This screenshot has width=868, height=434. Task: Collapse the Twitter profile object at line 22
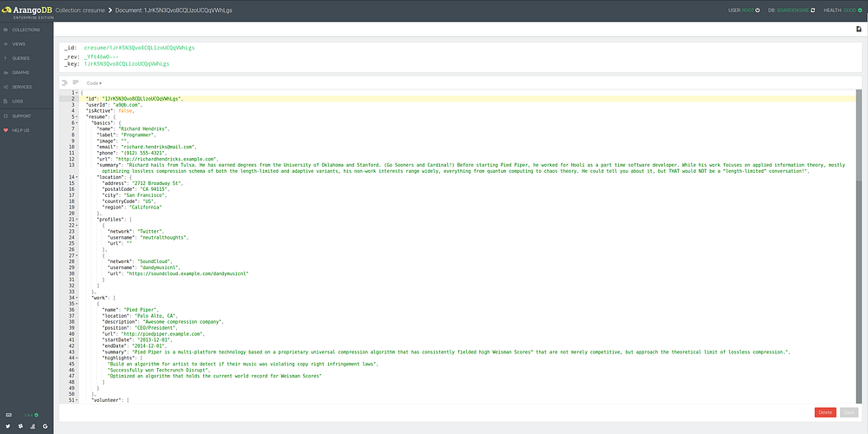click(76, 226)
